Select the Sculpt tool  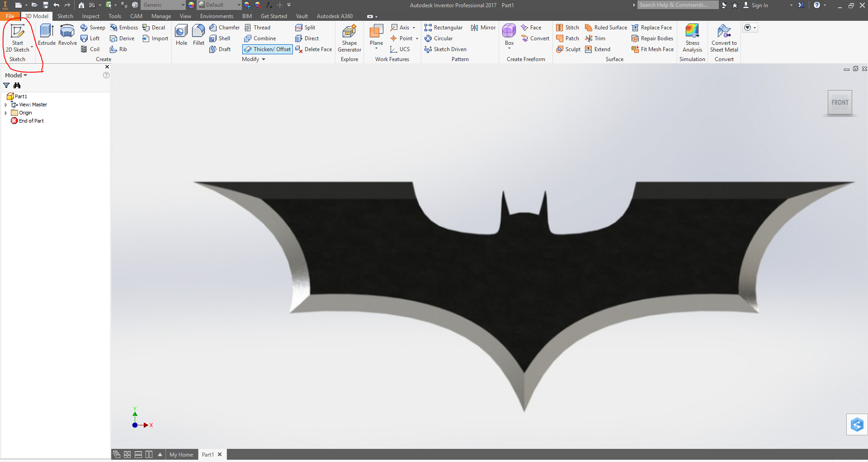(x=568, y=49)
